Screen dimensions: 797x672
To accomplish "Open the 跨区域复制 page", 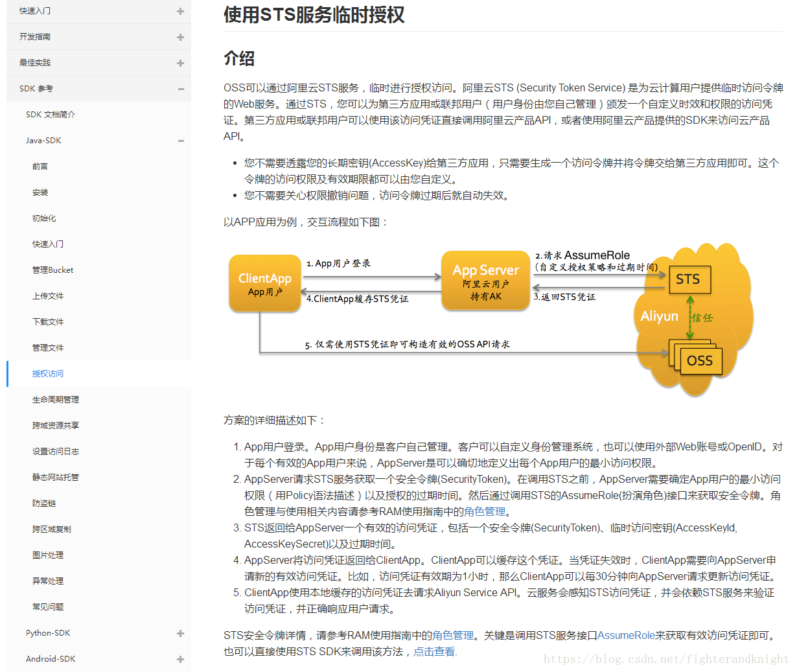I will (52, 529).
